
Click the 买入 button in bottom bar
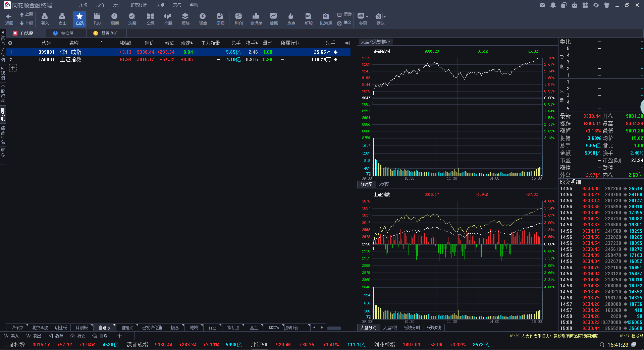[11, 336]
